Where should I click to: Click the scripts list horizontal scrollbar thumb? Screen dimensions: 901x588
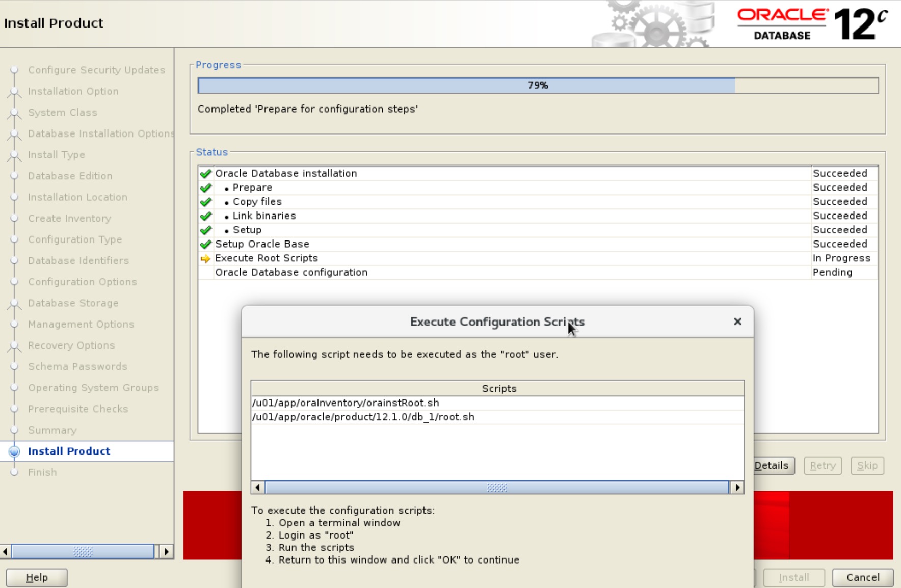[x=497, y=488]
